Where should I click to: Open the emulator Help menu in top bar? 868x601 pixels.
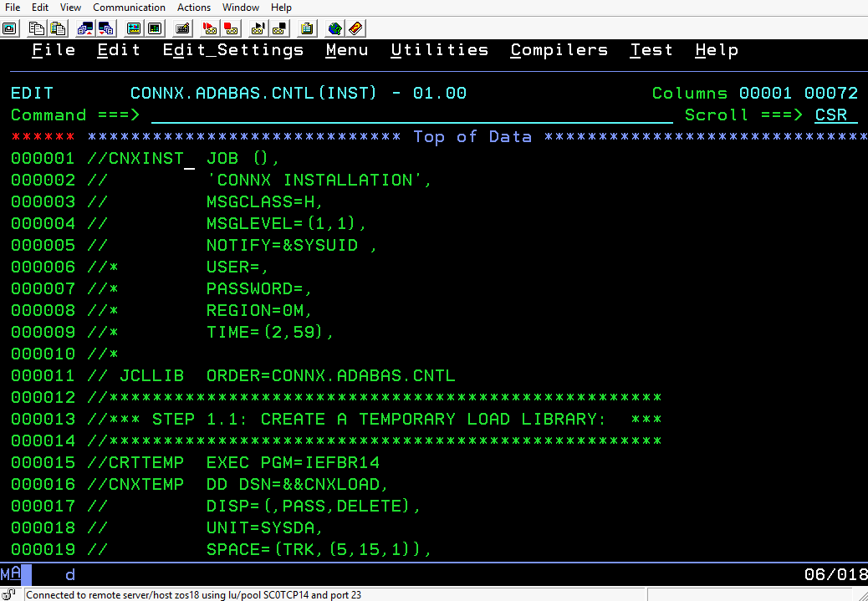click(x=281, y=8)
